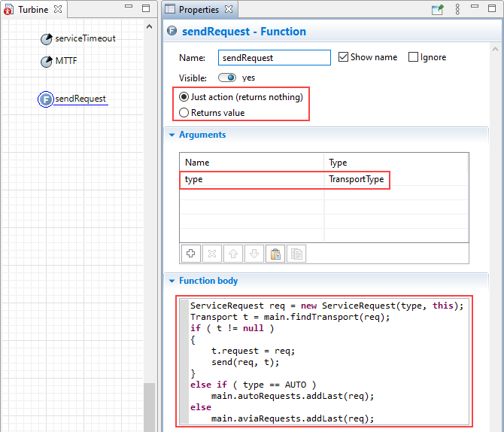
Task: Toggle the Visible switch
Action: [x=227, y=78]
